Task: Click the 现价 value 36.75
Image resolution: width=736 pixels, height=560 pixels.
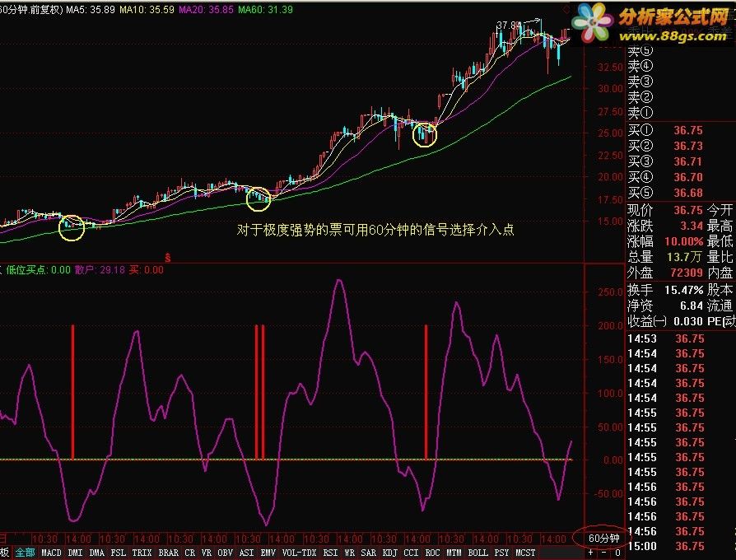Action: pos(688,210)
